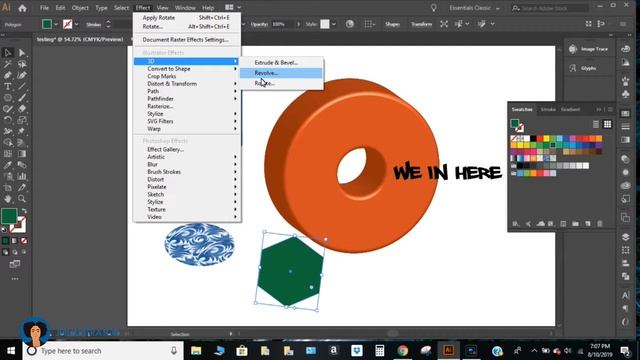Set paint mode to None
The width and height of the screenshot is (640, 360).
coord(24,241)
